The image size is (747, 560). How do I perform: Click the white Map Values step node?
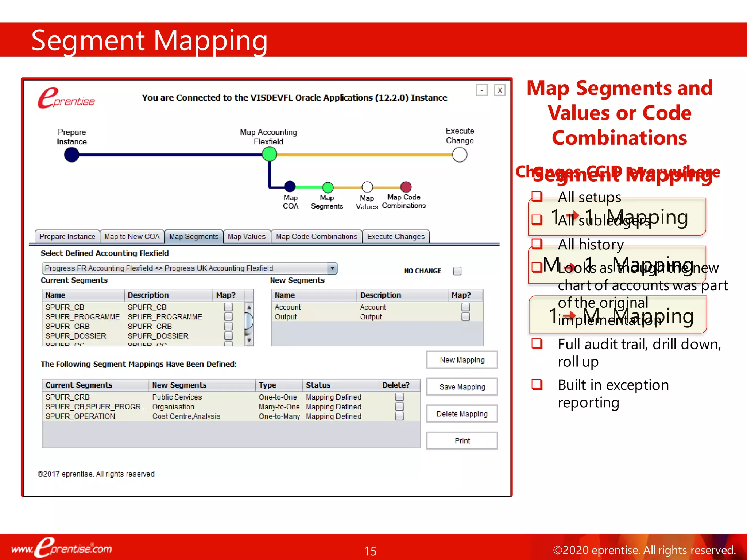point(367,187)
